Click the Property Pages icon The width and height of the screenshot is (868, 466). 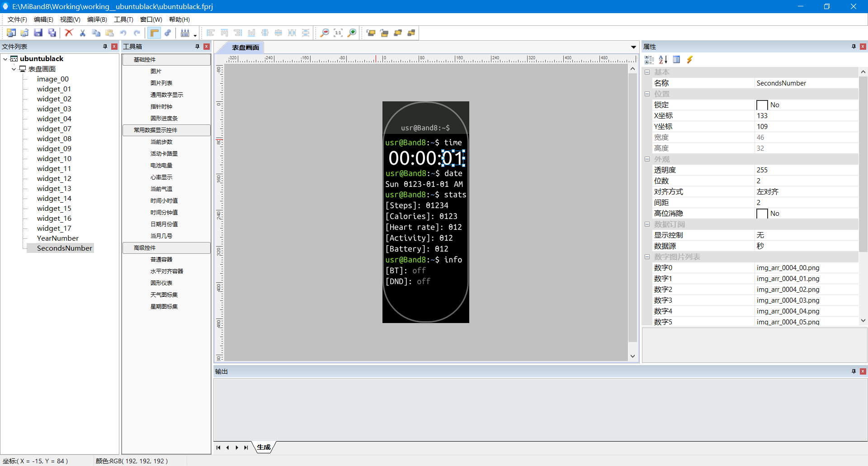coord(677,60)
